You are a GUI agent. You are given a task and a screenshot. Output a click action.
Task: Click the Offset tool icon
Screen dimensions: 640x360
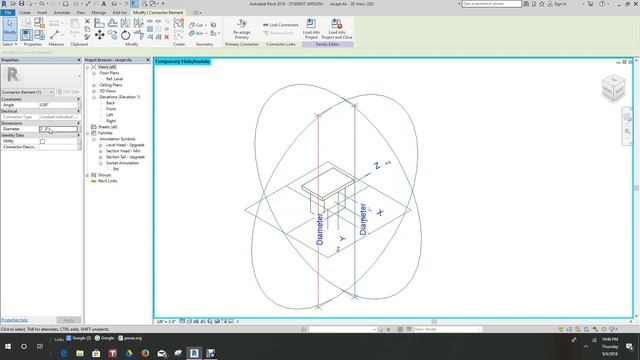coord(112,23)
